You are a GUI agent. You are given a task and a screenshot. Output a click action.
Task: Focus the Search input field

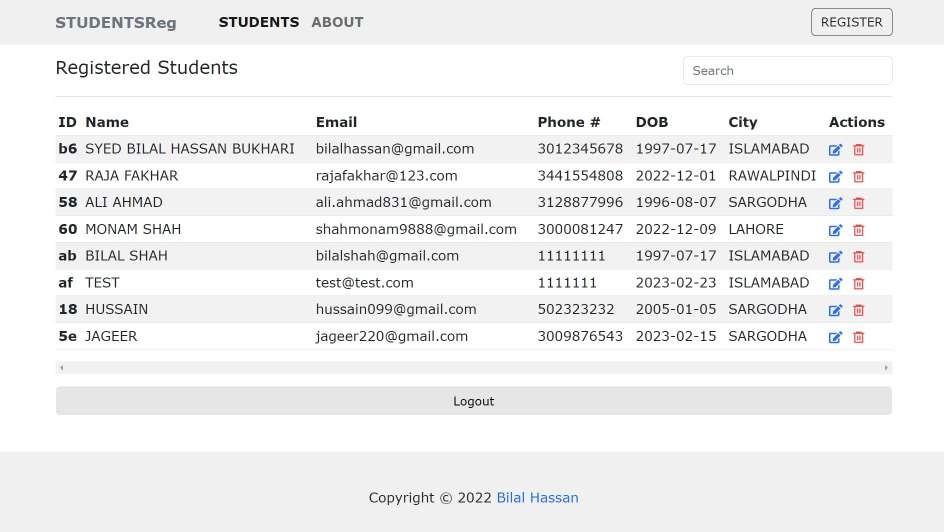coord(787,70)
